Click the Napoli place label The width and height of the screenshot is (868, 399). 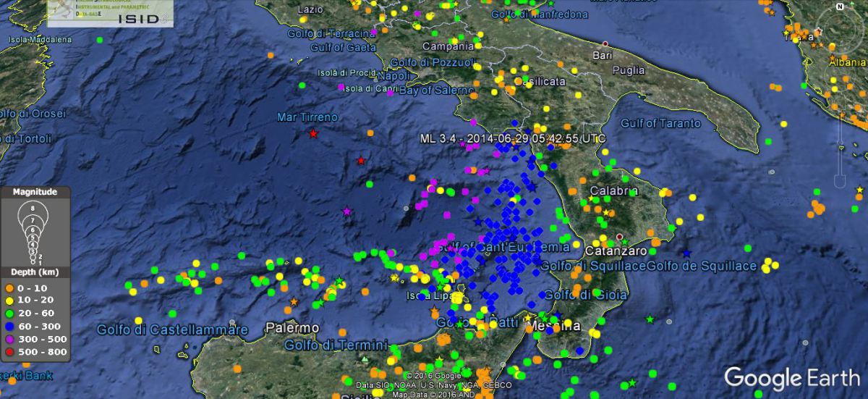394,76
